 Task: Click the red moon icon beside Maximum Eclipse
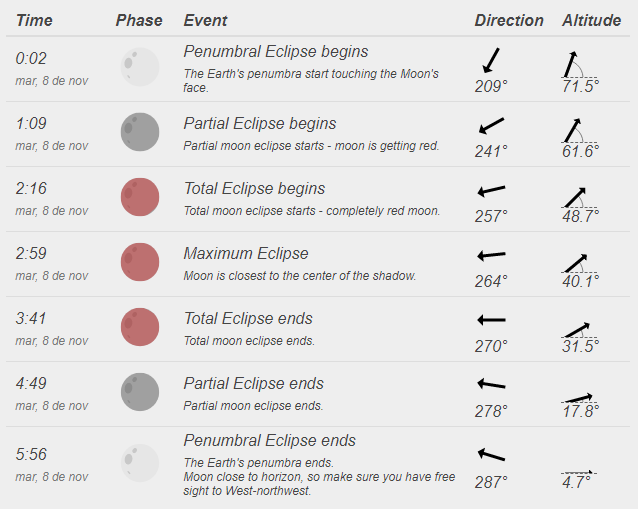pyautogui.click(x=140, y=262)
